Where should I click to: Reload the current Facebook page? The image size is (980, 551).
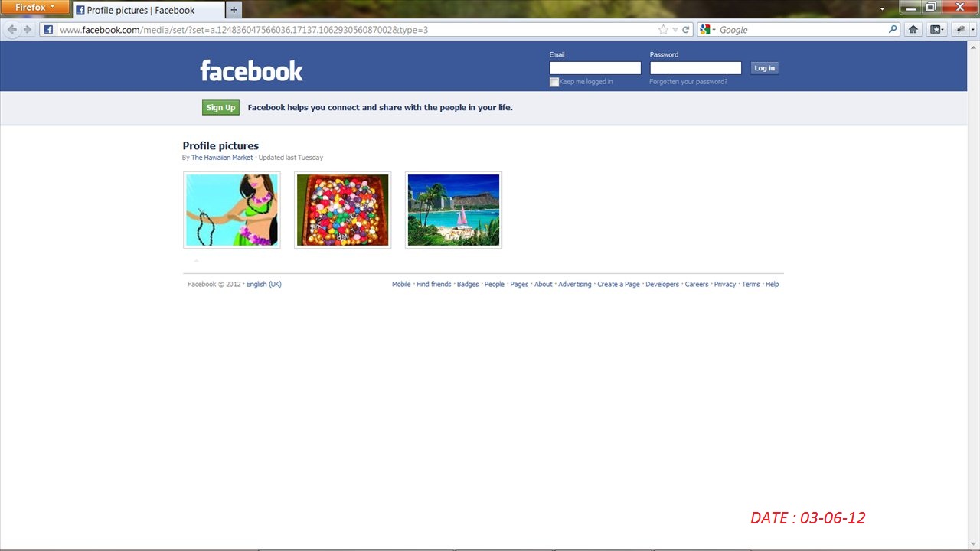point(686,30)
